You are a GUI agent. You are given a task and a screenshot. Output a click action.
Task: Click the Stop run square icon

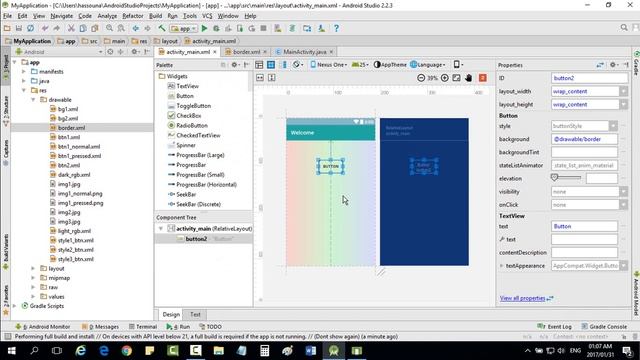[x=264, y=29]
